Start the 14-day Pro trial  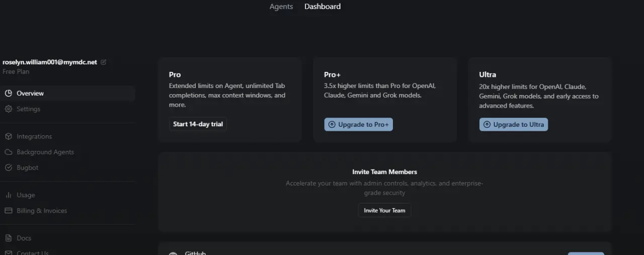pyautogui.click(x=198, y=124)
